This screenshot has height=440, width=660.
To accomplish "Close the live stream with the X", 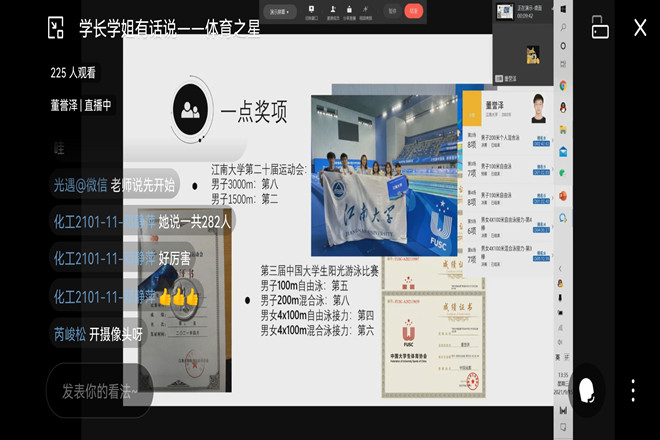I will tap(640, 28).
